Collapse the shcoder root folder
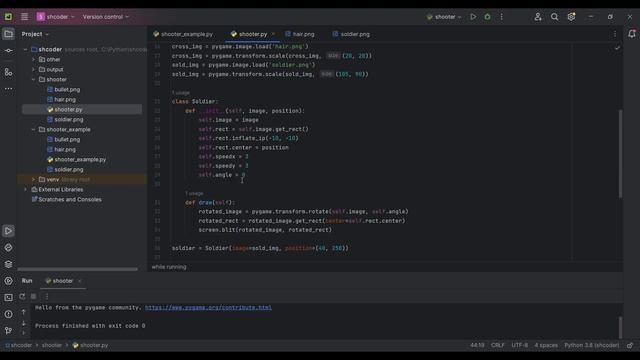 click(25, 49)
